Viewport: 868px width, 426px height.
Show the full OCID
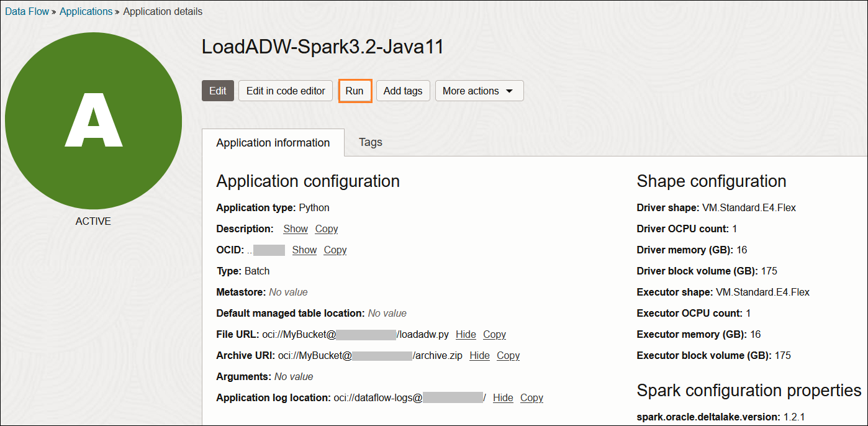coord(304,250)
